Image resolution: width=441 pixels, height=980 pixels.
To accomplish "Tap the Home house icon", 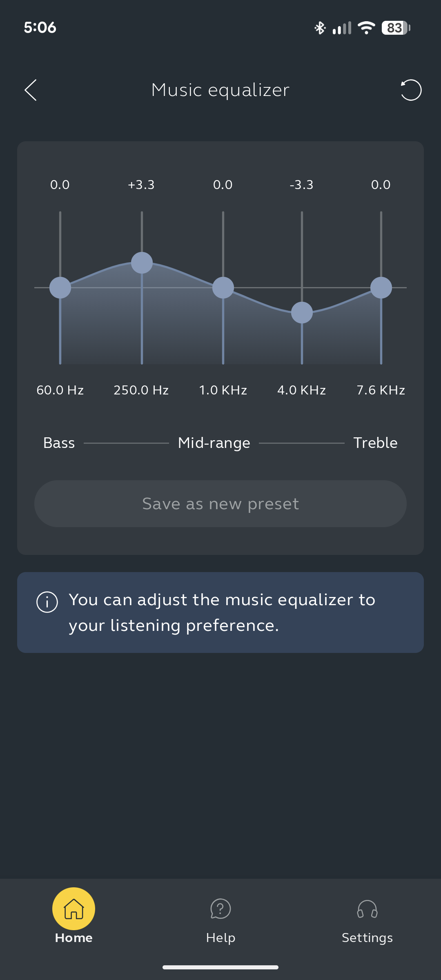I will coord(74,909).
